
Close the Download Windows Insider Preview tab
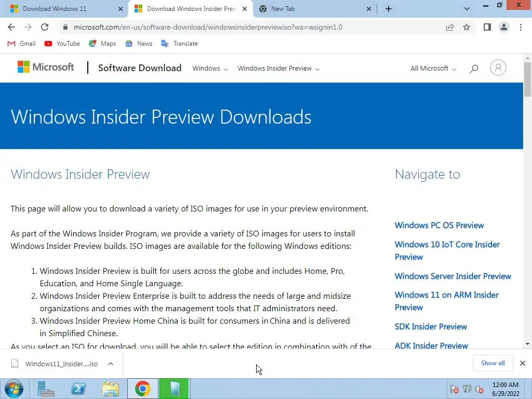point(245,9)
